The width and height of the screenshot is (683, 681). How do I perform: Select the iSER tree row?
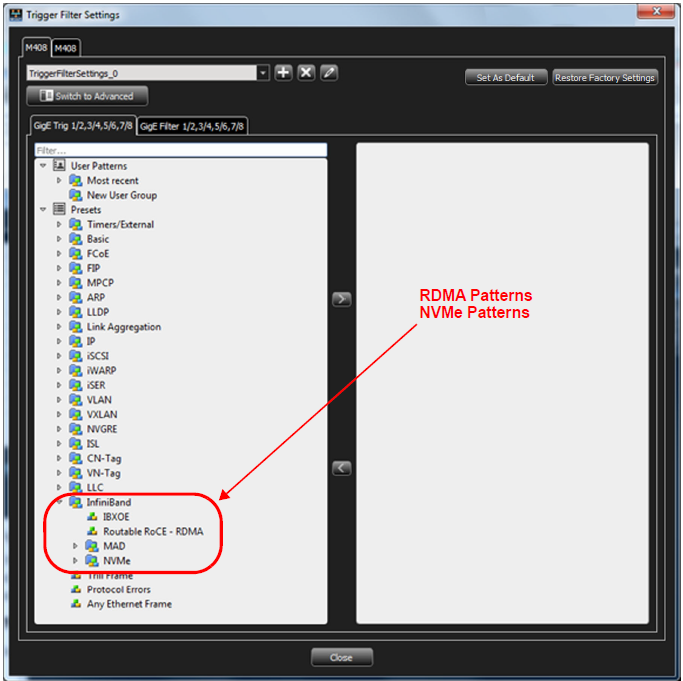[181, 385]
